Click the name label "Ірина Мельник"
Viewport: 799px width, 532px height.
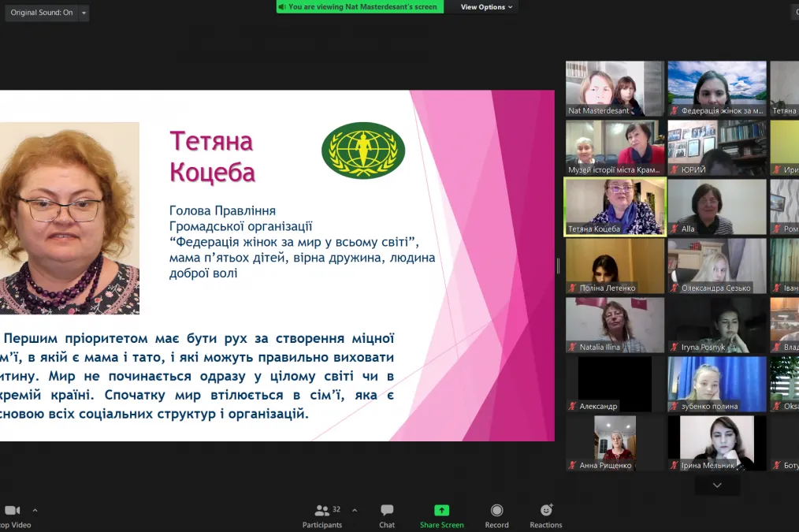[x=708, y=465]
